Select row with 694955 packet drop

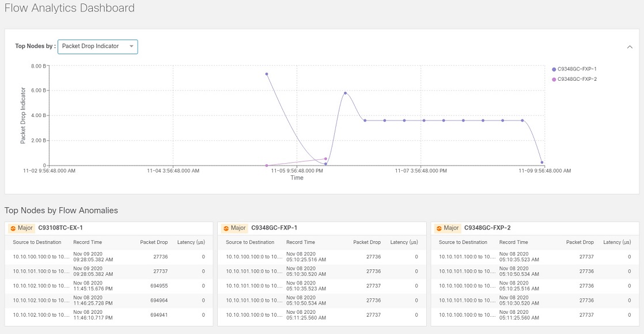tap(109, 286)
